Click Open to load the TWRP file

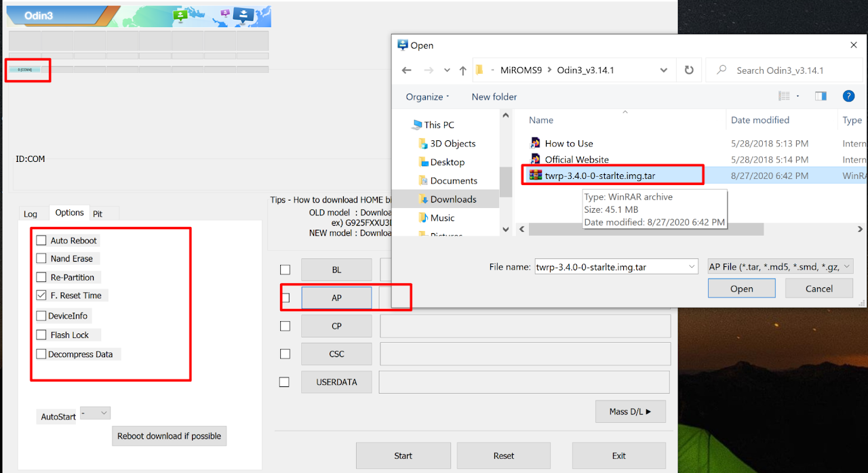(741, 289)
